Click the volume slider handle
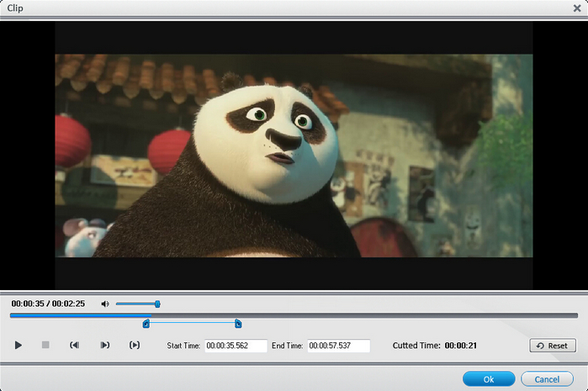 [157, 304]
